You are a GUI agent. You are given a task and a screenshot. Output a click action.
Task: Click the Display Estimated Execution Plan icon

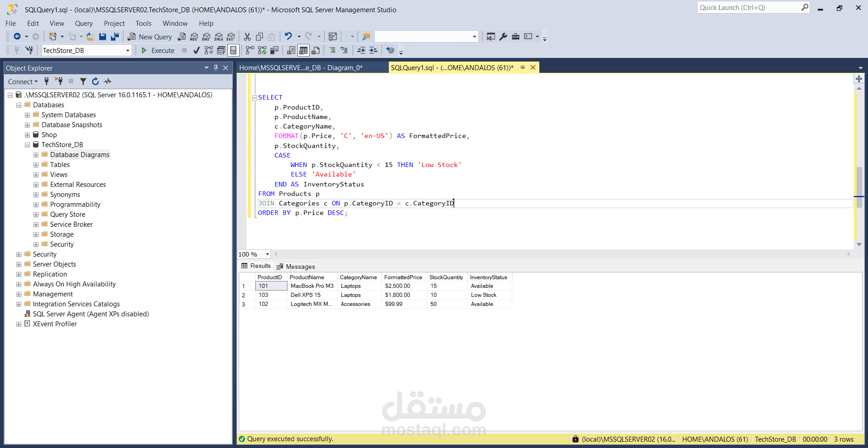click(x=208, y=50)
